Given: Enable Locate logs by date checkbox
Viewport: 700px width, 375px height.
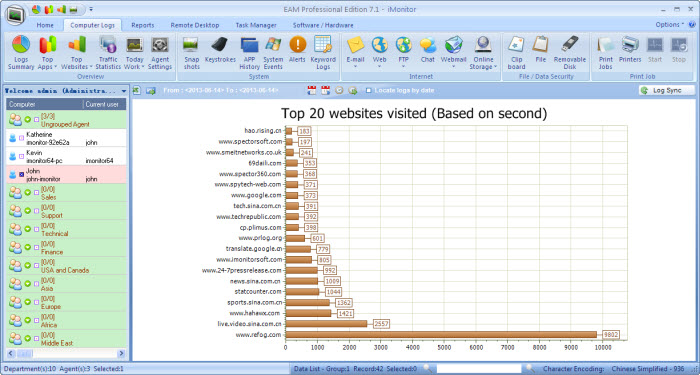Looking at the screenshot, I should point(368,90).
